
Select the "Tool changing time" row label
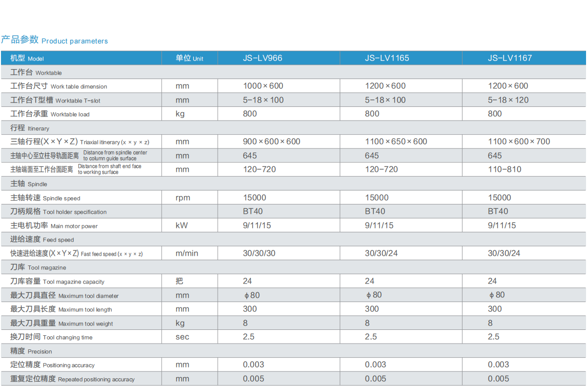pos(51,337)
